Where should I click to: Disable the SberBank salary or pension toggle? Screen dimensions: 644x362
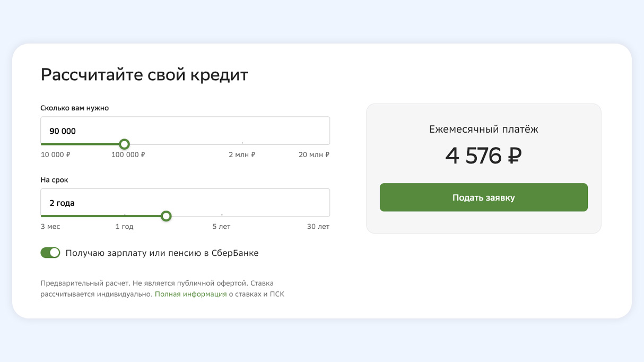50,253
